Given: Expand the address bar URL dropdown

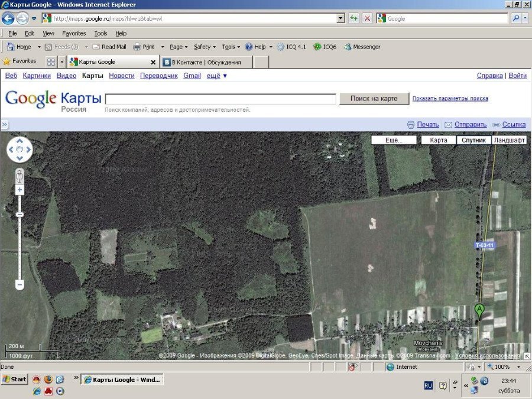Looking at the screenshot, I should coord(340,18).
